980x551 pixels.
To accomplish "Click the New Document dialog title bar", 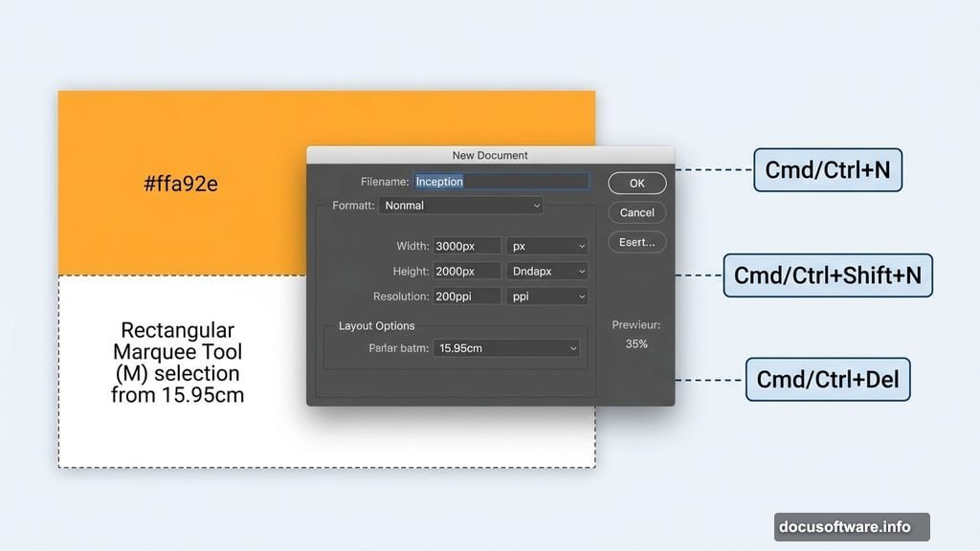I will click(488, 154).
